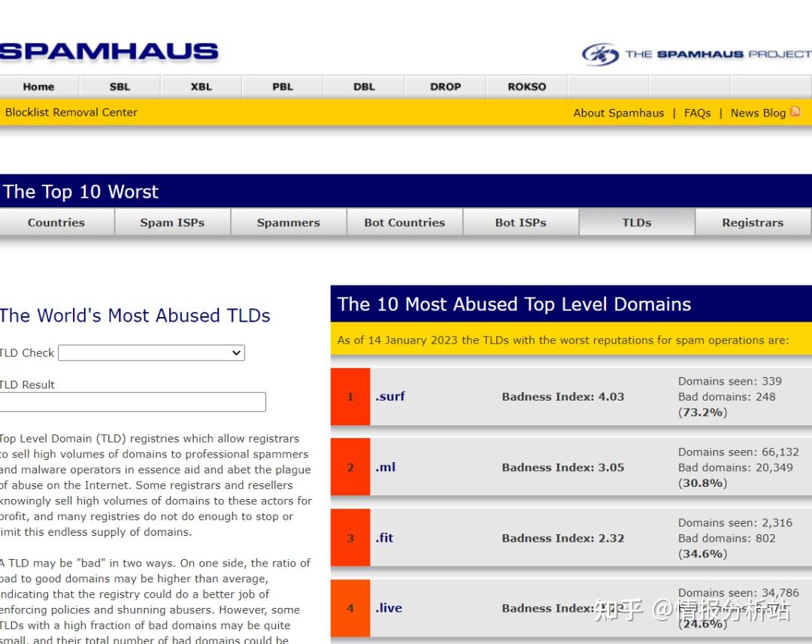Open the About Spamhaus link
812x644 pixels.
click(x=618, y=113)
